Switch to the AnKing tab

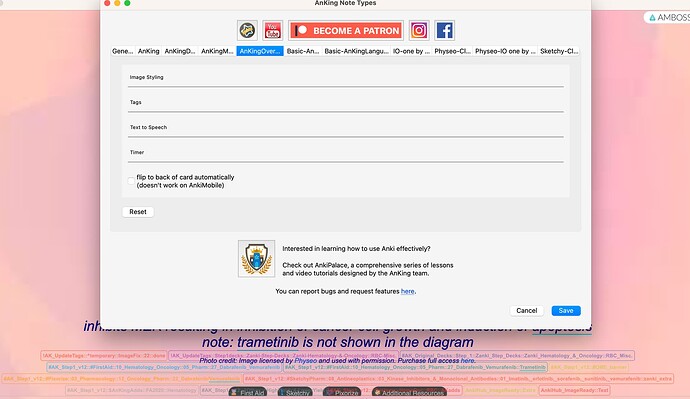point(149,51)
